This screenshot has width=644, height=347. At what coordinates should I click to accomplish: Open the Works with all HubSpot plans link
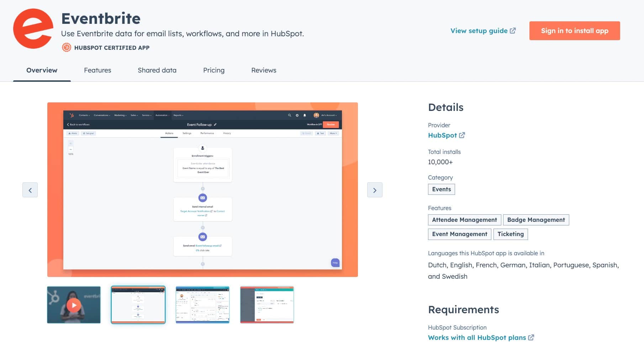click(481, 337)
